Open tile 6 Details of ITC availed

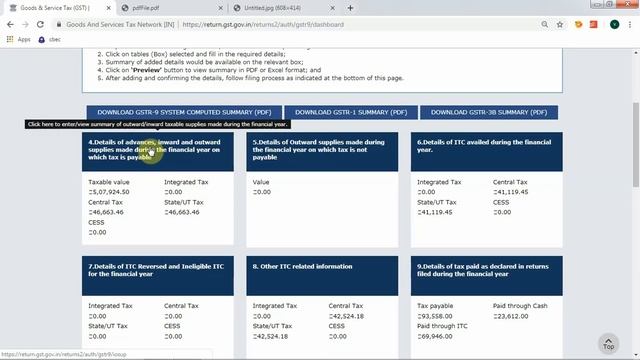487,151
